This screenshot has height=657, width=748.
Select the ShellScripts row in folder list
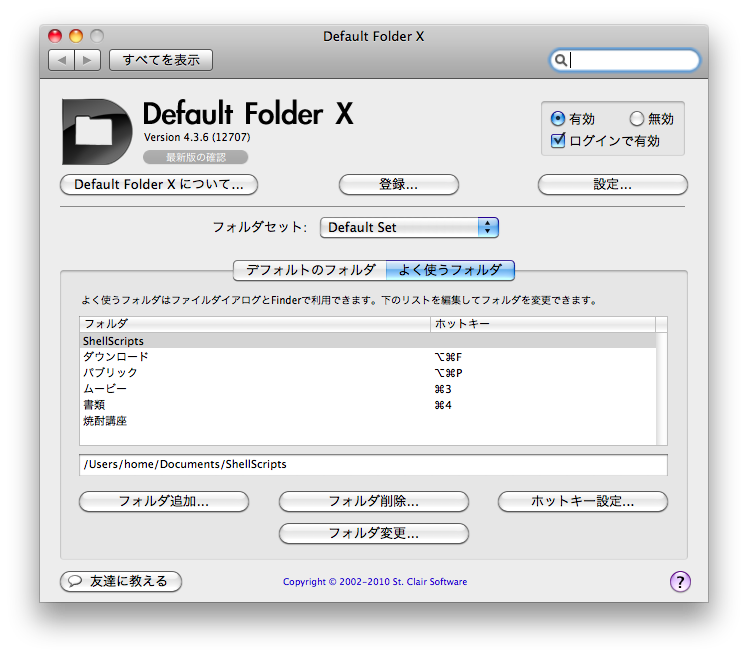click(368, 341)
